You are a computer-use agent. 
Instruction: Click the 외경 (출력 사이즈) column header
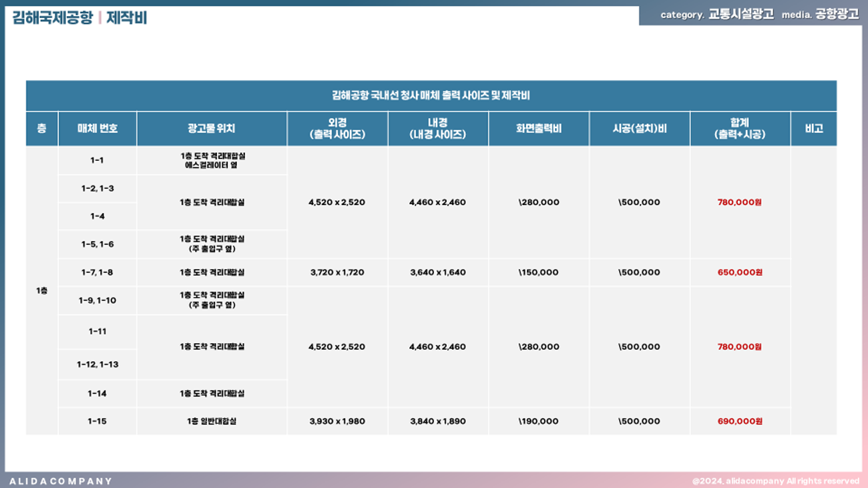click(337, 128)
